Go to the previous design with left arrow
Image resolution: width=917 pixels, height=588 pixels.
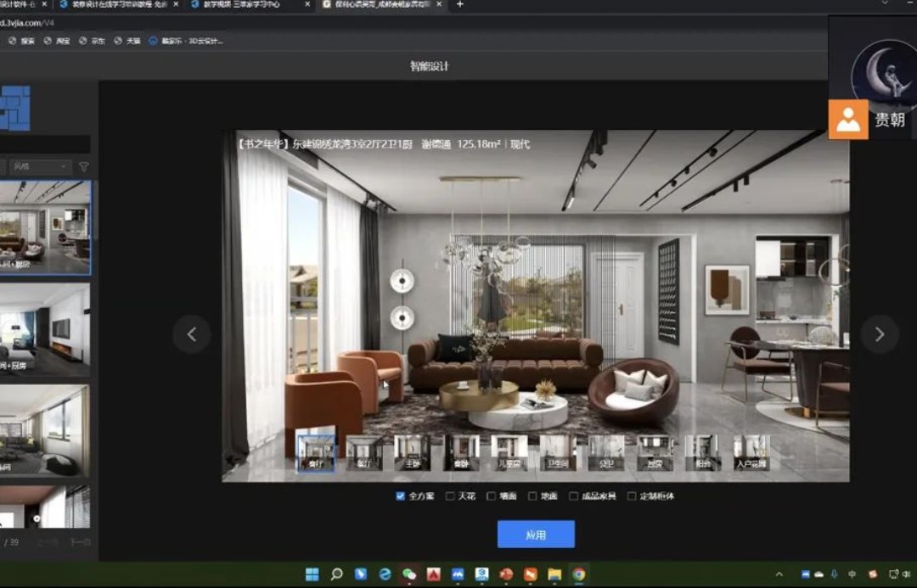coord(191,334)
